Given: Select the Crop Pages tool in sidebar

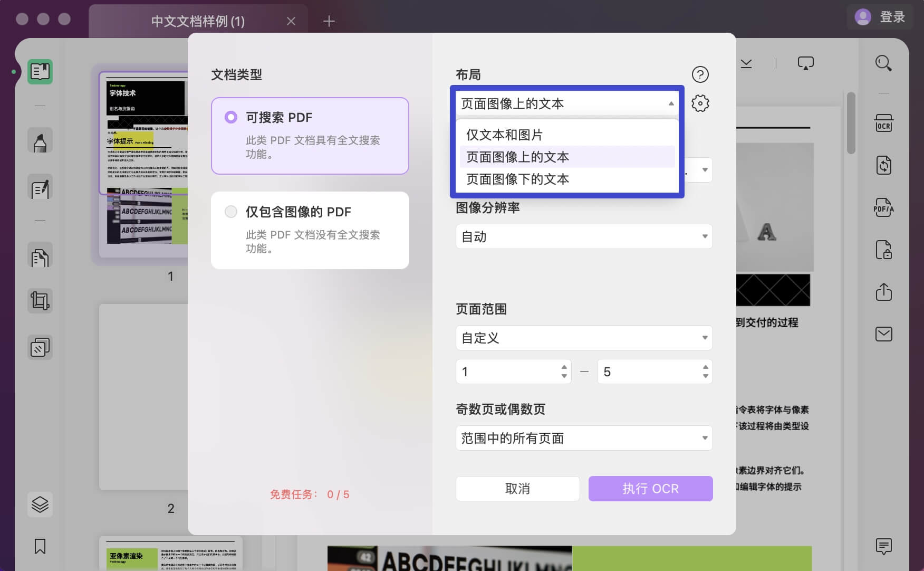Looking at the screenshot, I should [x=40, y=301].
